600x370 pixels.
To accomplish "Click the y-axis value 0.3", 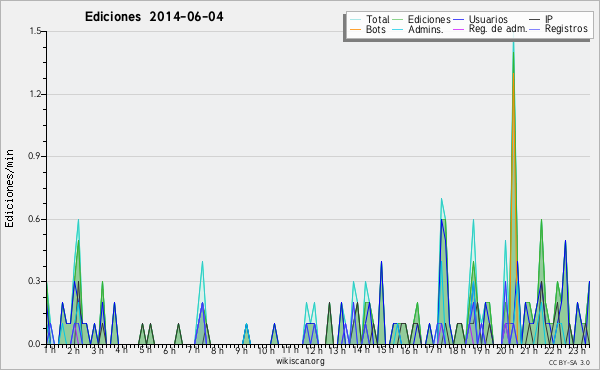I will (x=35, y=281).
